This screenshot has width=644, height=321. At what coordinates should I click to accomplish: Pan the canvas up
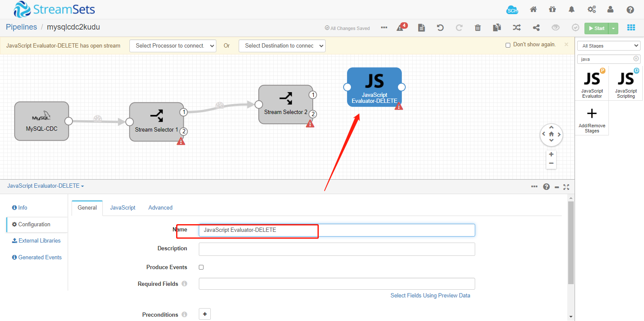(551, 127)
